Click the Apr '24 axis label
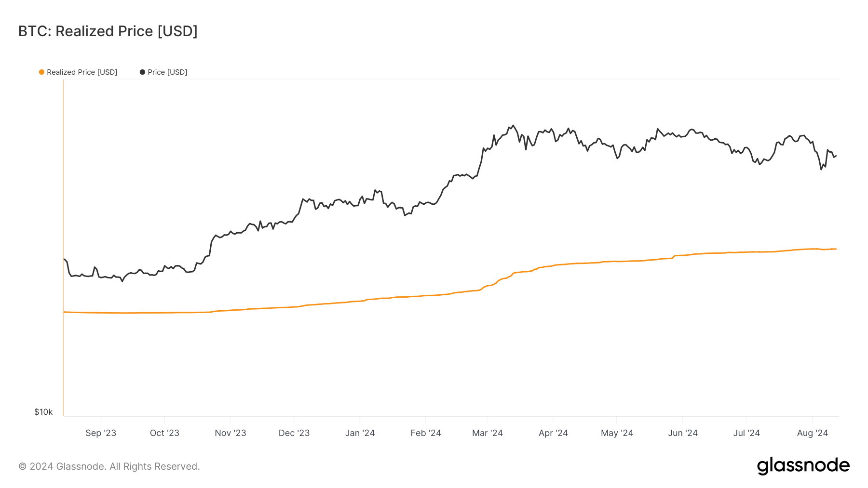This screenshot has width=868, height=488. pyautogui.click(x=553, y=433)
